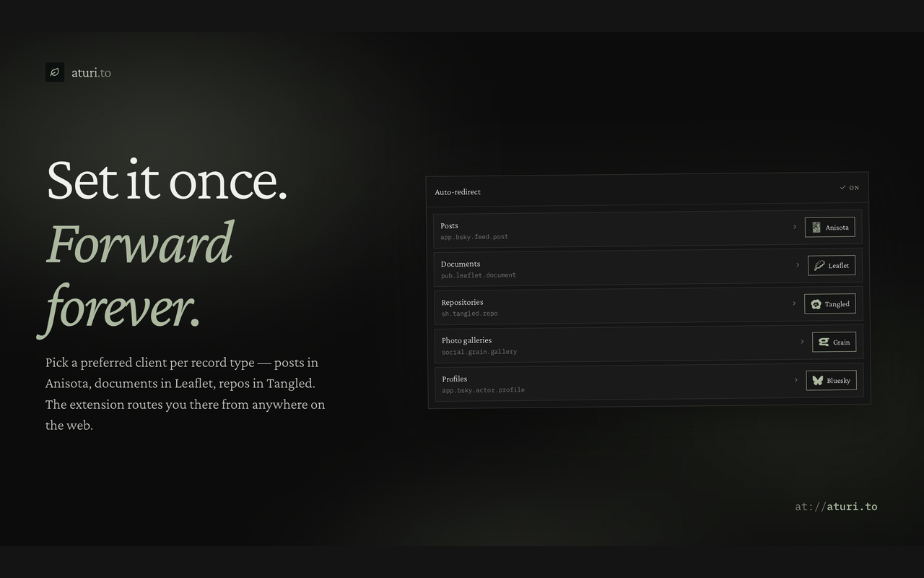Click the social.grain.gallery identifier

pos(479,352)
